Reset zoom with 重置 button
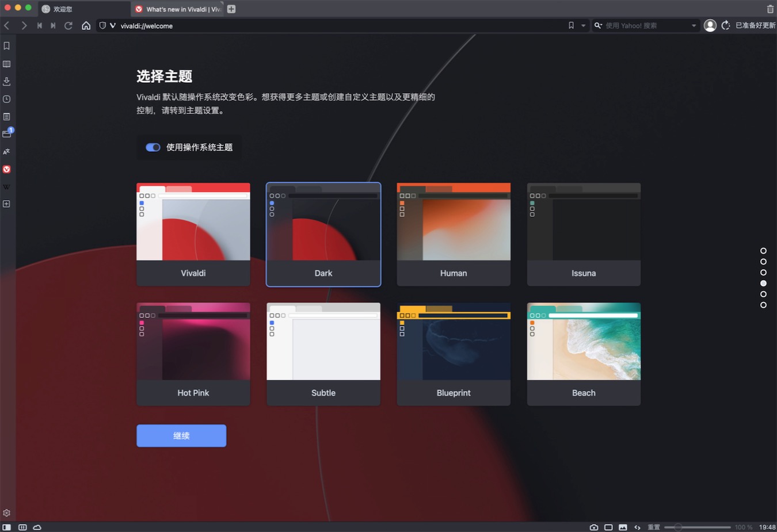The width and height of the screenshot is (777, 532). [x=654, y=527]
